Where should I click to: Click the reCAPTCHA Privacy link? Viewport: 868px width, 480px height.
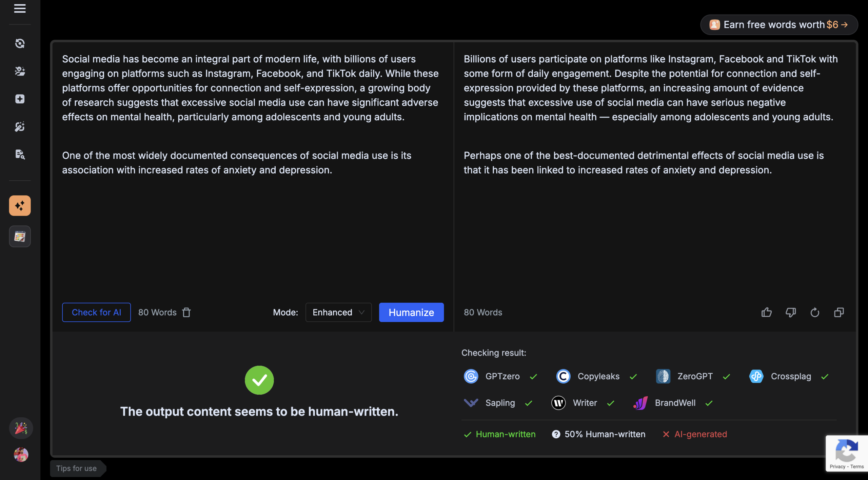(837, 466)
